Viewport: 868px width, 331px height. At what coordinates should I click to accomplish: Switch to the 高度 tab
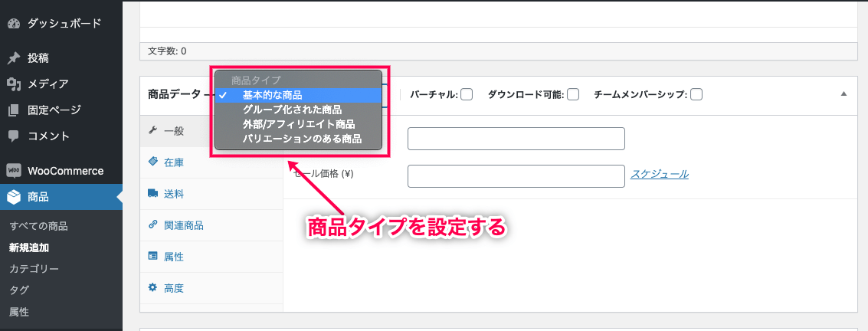click(x=211, y=288)
